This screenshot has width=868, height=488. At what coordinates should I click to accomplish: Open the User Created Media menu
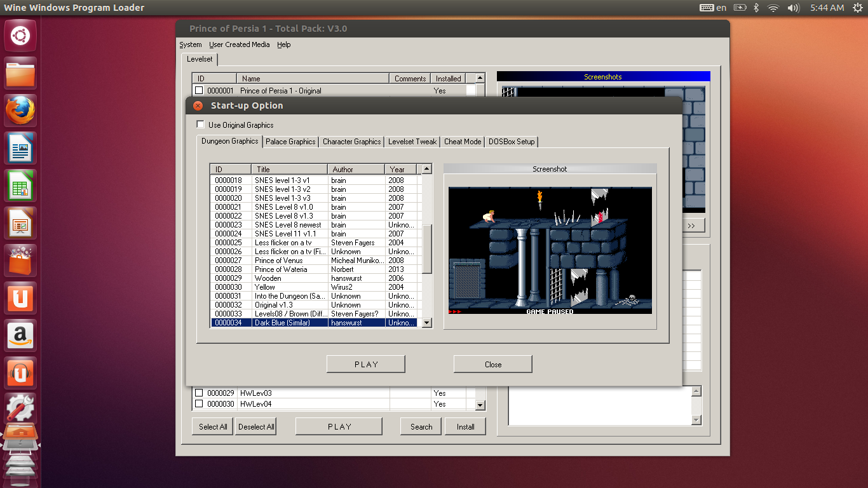click(240, 44)
